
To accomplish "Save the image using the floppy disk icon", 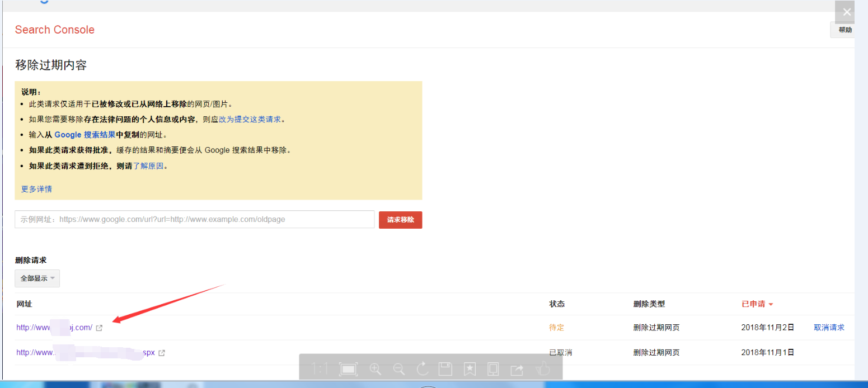I will [x=445, y=369].
